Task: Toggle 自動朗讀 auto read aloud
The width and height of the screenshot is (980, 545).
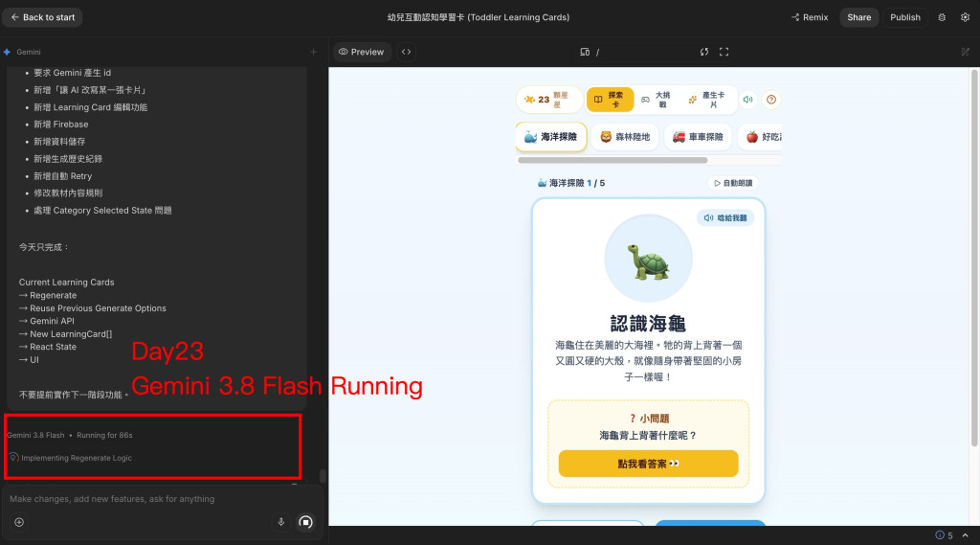Action: coord(733,183)
